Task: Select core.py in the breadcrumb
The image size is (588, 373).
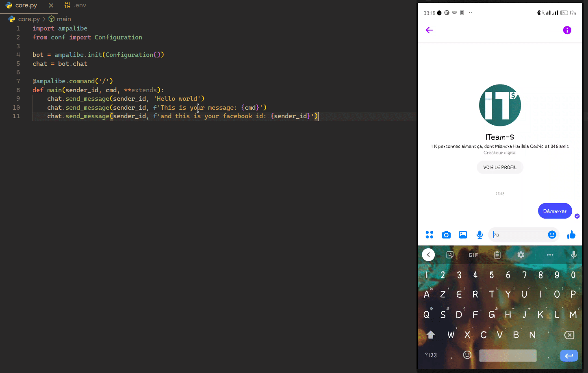Action: [29, 19]
